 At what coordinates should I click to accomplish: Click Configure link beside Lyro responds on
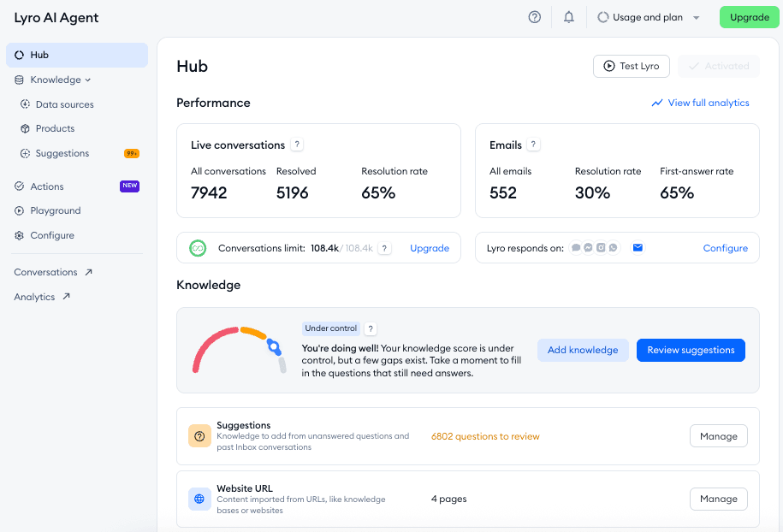point(725,248)
